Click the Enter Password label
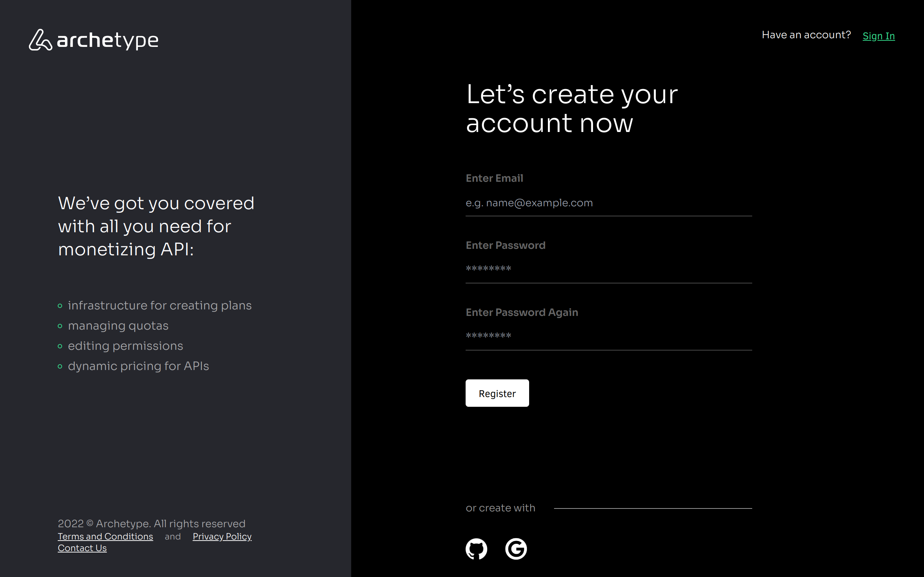The width and height of the screenshot is (924, 577). point(505,245)
